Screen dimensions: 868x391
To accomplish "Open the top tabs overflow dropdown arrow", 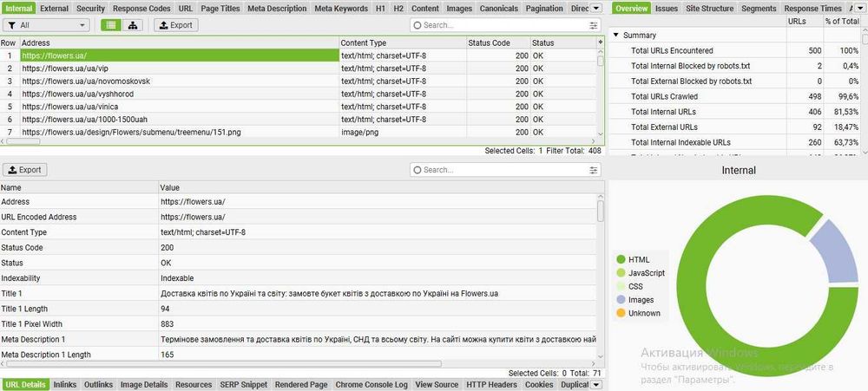I will coord(595,9).
